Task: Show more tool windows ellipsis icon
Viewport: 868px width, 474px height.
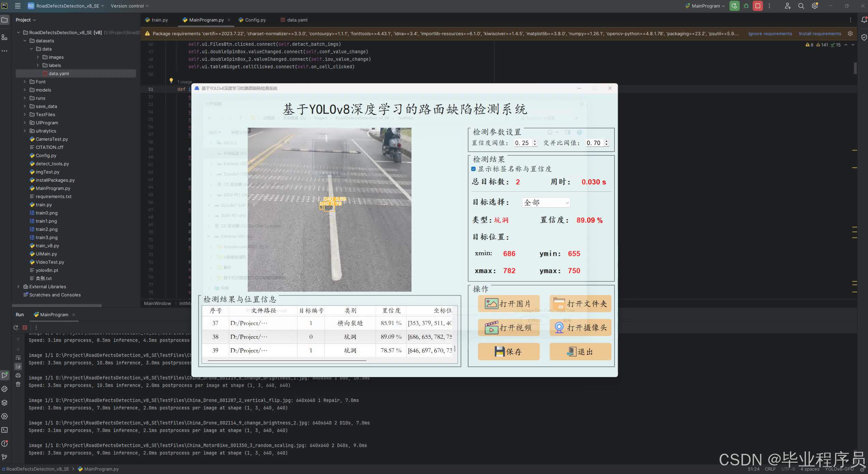Action: point(4,51)
